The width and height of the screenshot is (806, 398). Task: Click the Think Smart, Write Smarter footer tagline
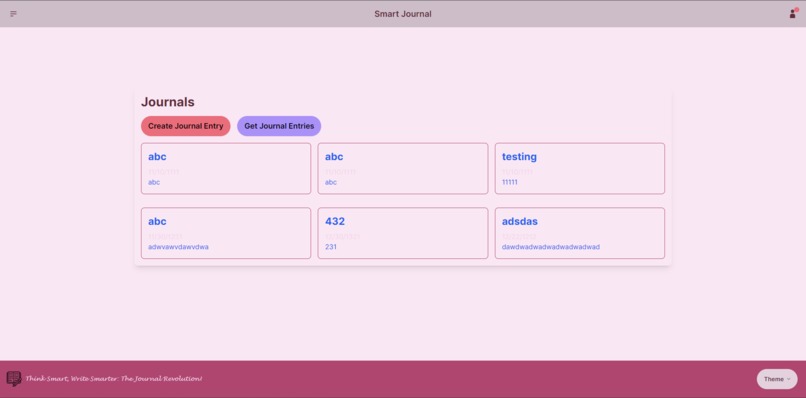tap(114, 379)
